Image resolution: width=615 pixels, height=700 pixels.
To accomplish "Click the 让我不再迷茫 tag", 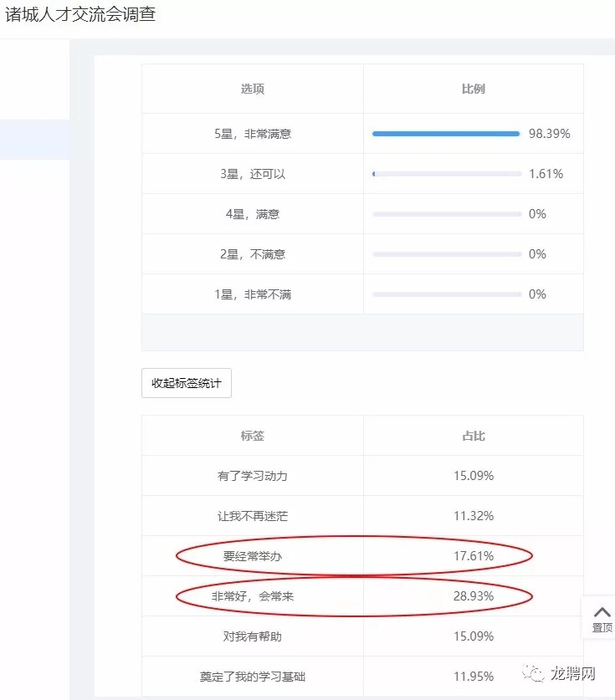I will click(x=253, y=516).
